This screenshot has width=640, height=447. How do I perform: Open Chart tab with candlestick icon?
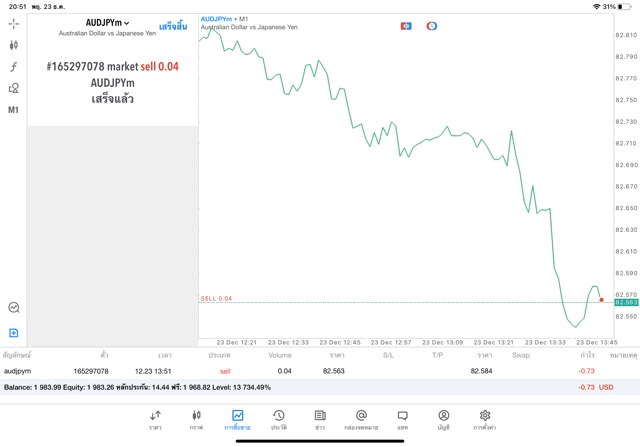[196, 420]
